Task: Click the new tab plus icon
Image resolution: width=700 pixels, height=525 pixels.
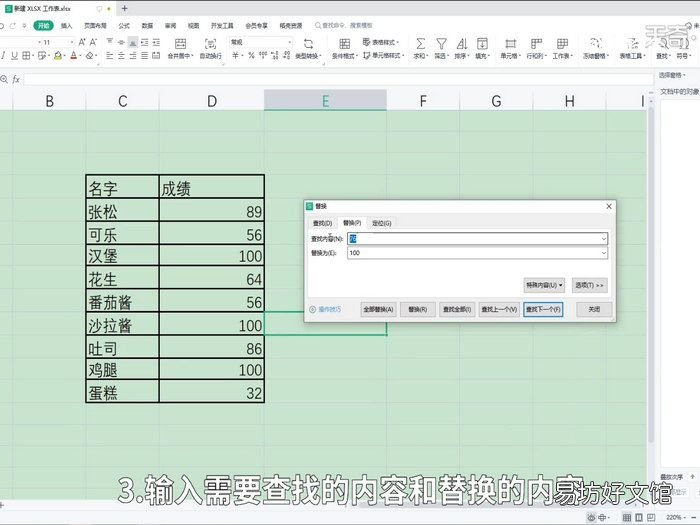Action: click(x=125, y=8)
